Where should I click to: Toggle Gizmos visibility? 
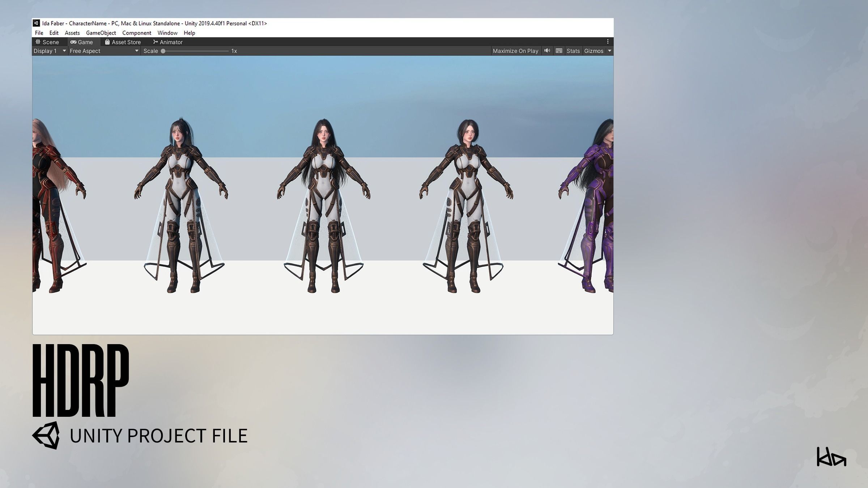[x=593, y=51]
